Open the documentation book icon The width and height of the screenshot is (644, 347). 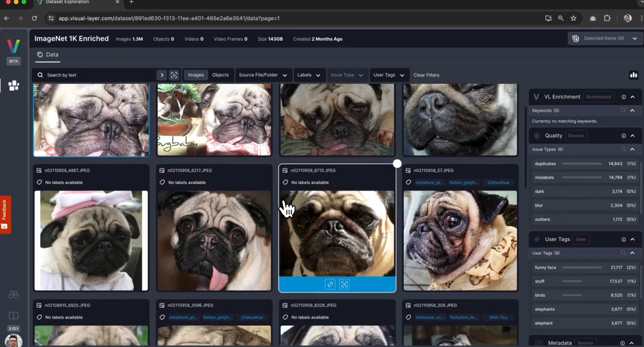pyautogui.click(x=14, y=315)
